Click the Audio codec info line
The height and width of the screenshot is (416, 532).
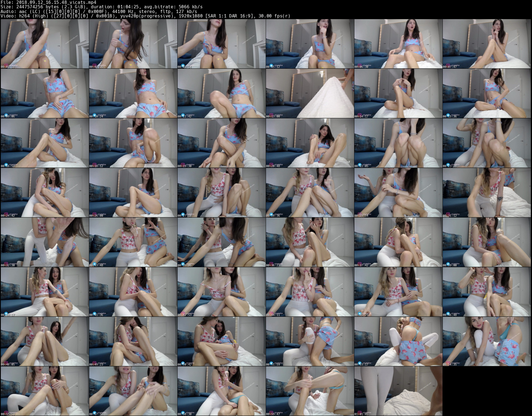click(x=99, y=11)
